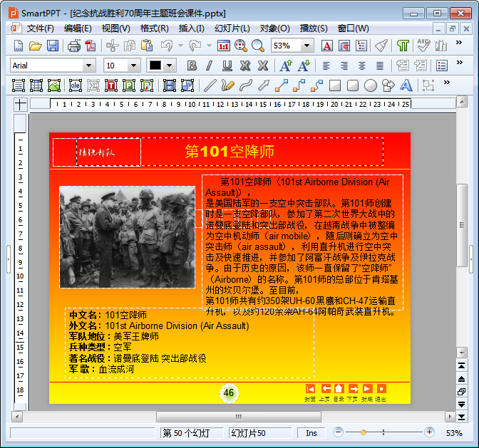The height and width of the screenshot is (448, 479).
Task: Insert TextArt with blue letter A icon
Action: coord(406,85)
